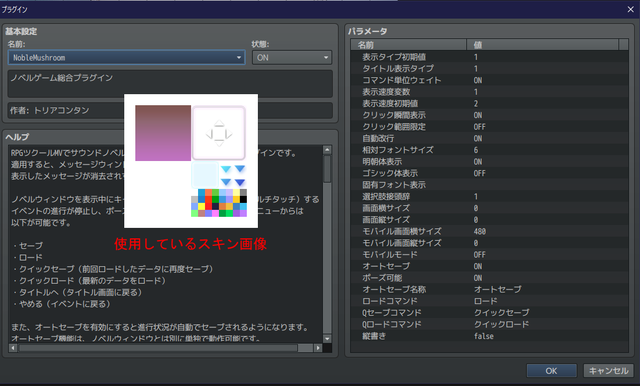Click the help horizontal scroll right arrow
This screenshot has width=640, height=386.
point(318,348)
